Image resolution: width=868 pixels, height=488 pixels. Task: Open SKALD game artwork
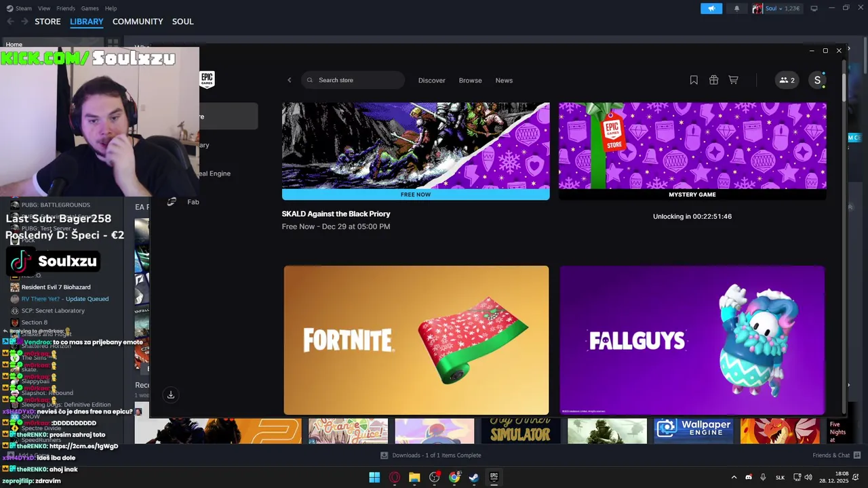coord(416,146)
